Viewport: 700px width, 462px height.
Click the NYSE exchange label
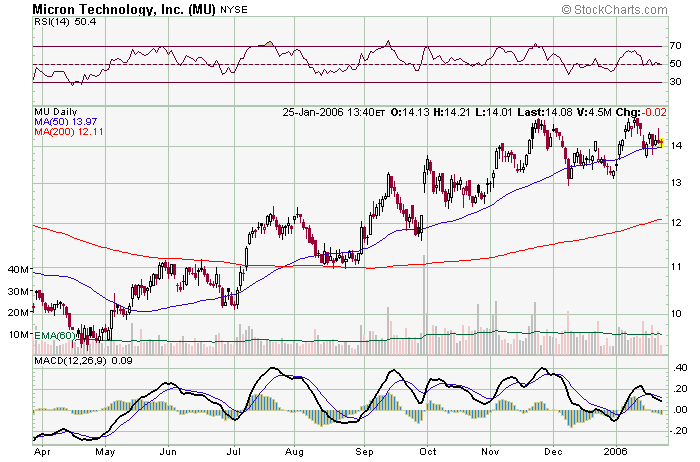click(233, 10)
